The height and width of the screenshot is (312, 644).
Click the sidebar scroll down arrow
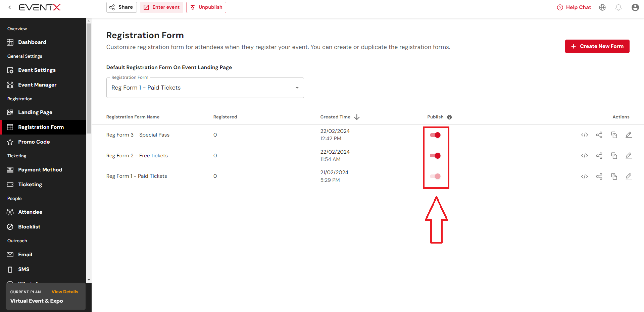[89, 280]
